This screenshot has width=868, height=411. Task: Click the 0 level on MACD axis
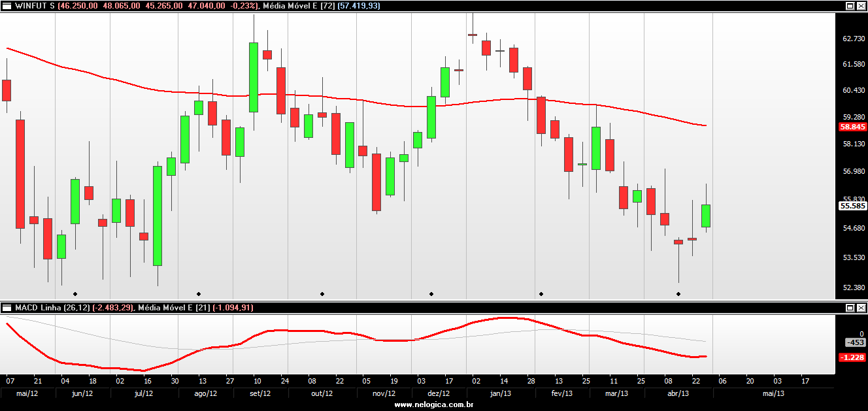coord(862,334)
